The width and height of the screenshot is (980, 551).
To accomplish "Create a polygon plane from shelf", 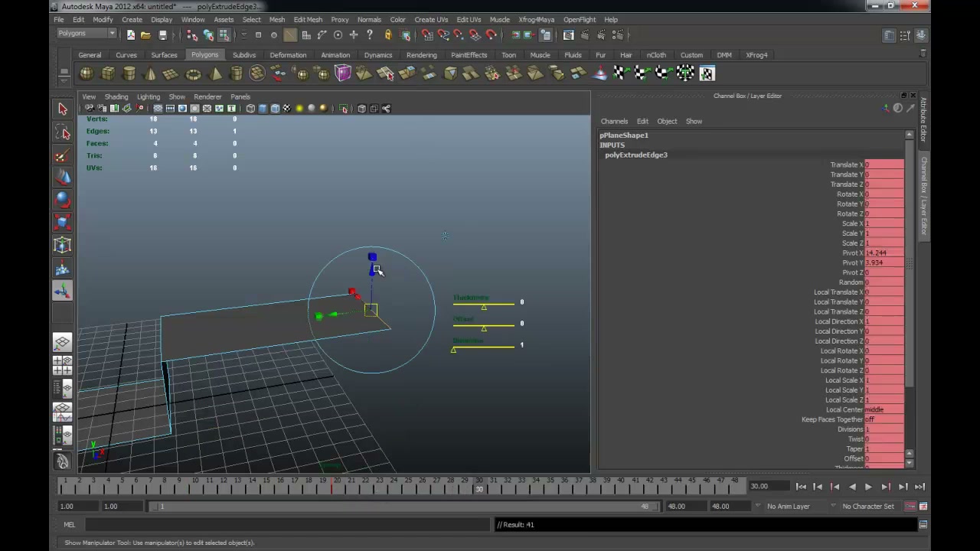I will click(x=171, y=73).
